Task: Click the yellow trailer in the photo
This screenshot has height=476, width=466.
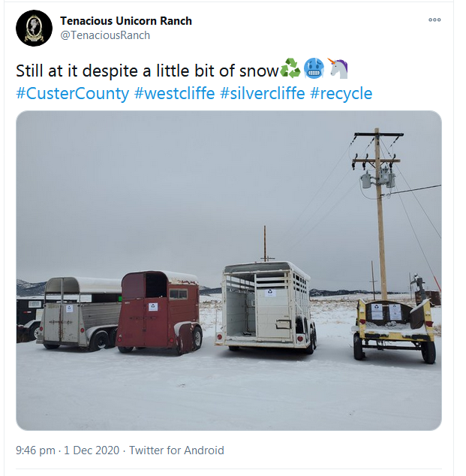Action: point(395,330)
